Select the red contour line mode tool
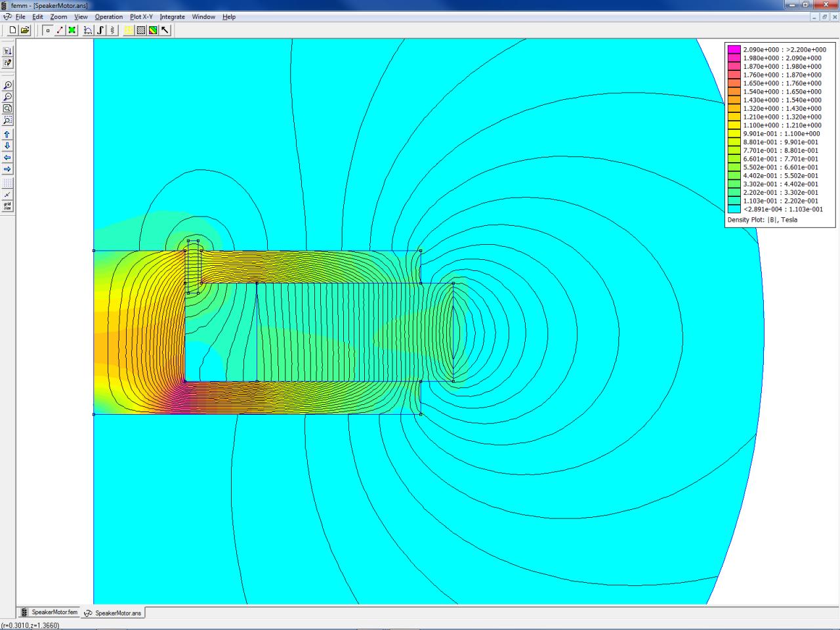 pyautogui.click(x=60, y=30)
